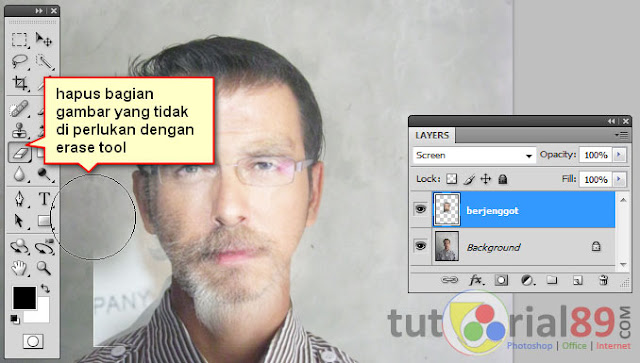Click the Opacity 100% value field
640x363 pixels.
point(596,155)
